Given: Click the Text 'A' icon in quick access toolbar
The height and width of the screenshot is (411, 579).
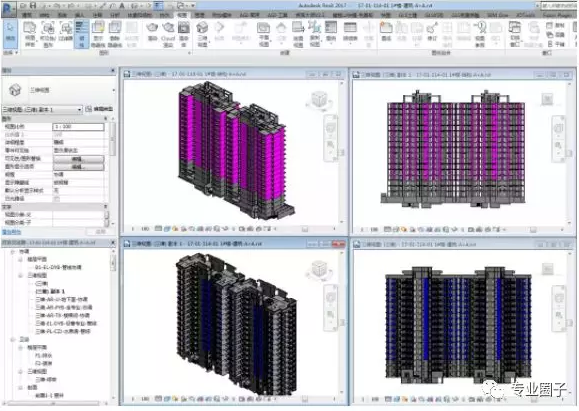Looking at the screenshot, I should 122,6.
